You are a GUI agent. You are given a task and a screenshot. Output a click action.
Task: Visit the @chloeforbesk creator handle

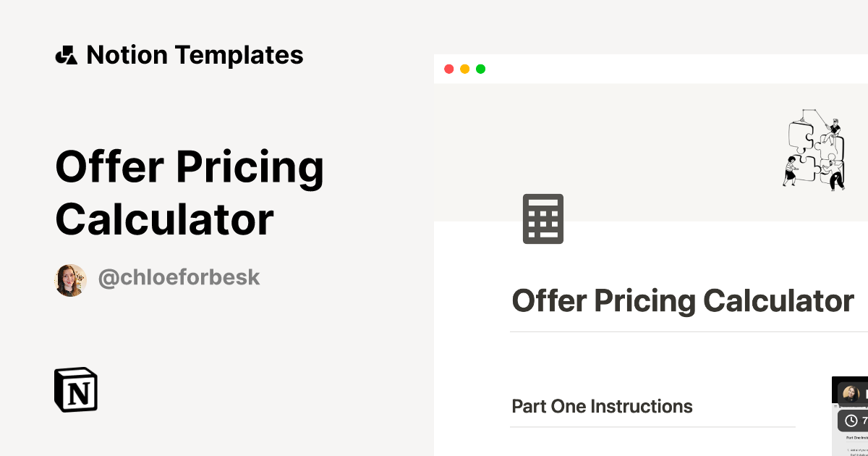coord(179,277)
